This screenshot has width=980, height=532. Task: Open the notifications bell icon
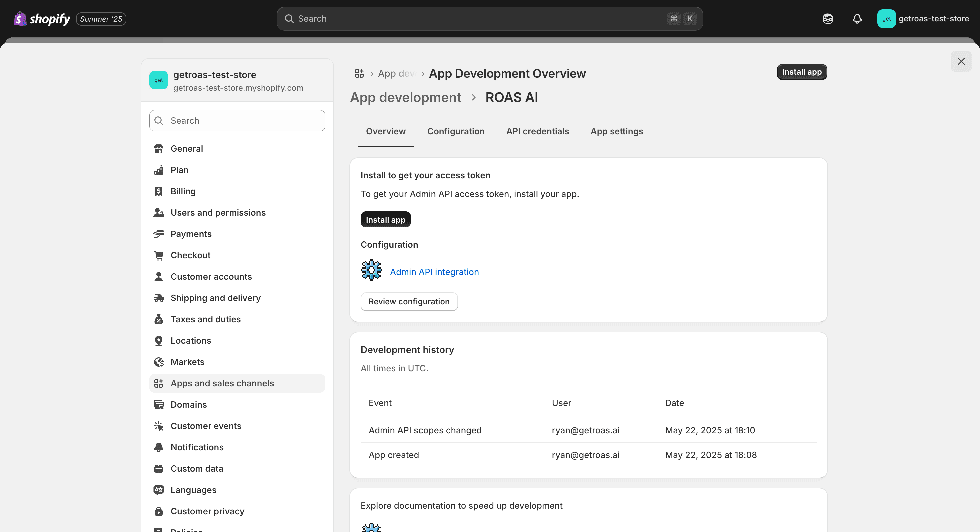[857, 19]
